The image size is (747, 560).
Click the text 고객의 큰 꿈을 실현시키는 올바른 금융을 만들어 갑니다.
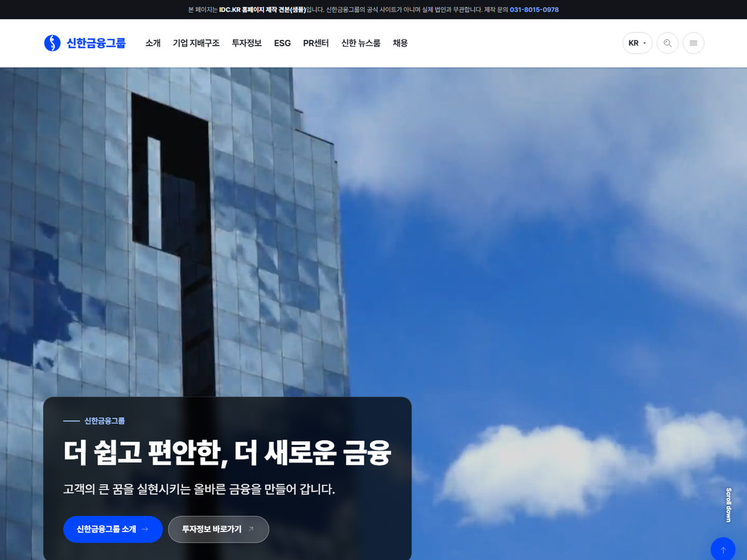click(199, 489)
